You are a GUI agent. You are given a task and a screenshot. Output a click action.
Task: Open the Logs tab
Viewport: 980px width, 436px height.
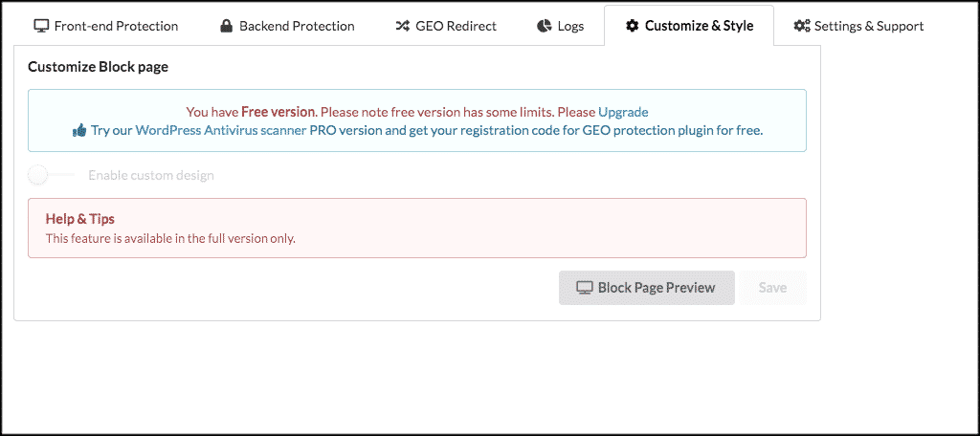coord(561,26)
